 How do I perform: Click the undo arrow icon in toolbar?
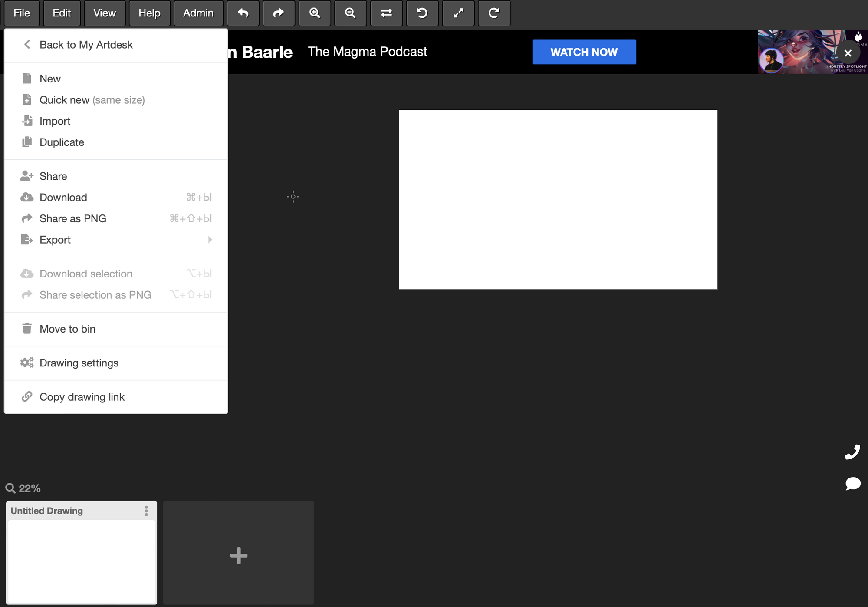[243, 13]
